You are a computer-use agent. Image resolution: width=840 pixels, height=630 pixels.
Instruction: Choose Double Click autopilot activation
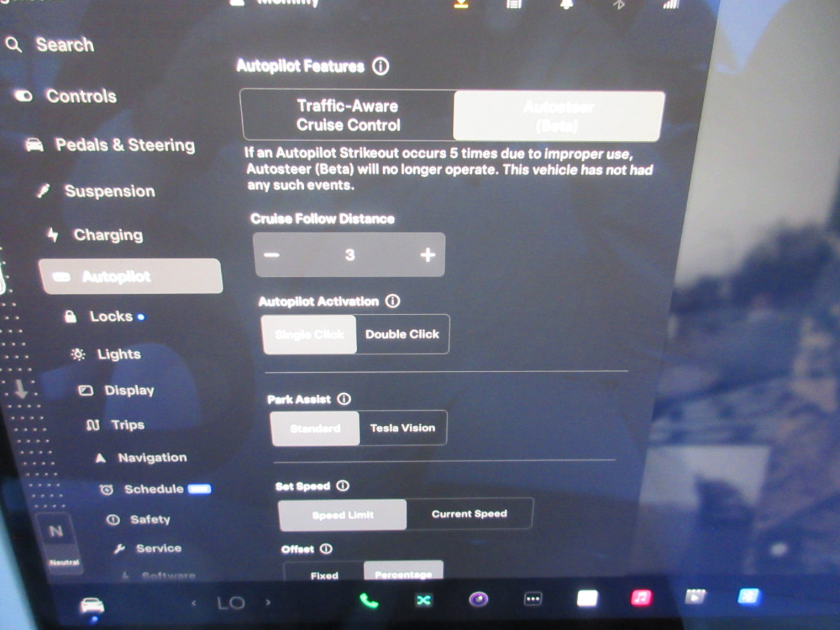pos(402,335)
